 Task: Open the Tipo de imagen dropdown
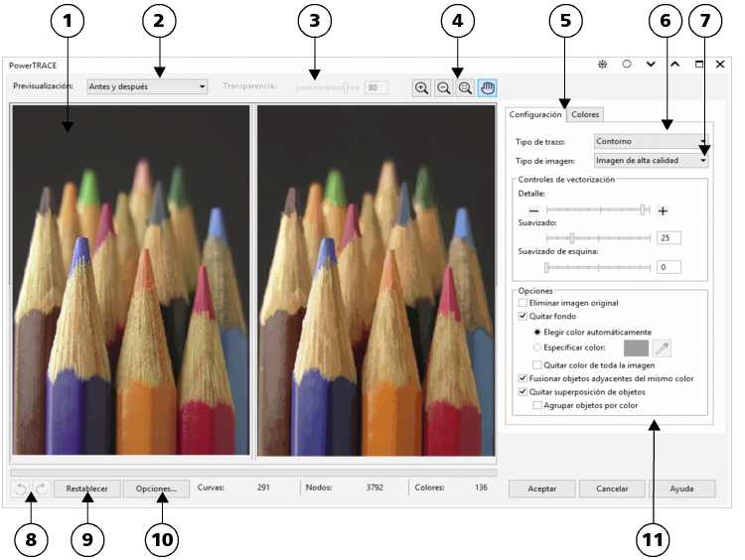(x=651, y=159)
